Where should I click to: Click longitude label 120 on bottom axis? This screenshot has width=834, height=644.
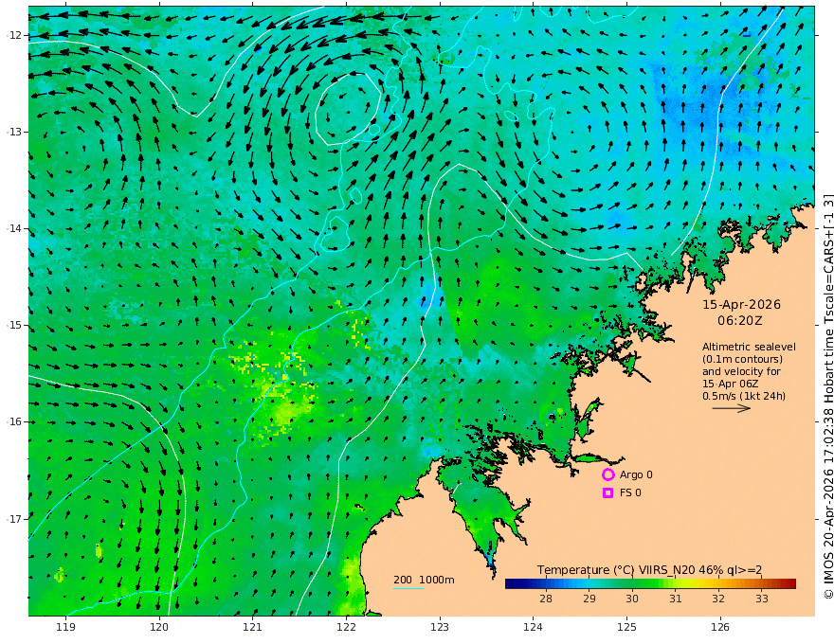[159, 627]
